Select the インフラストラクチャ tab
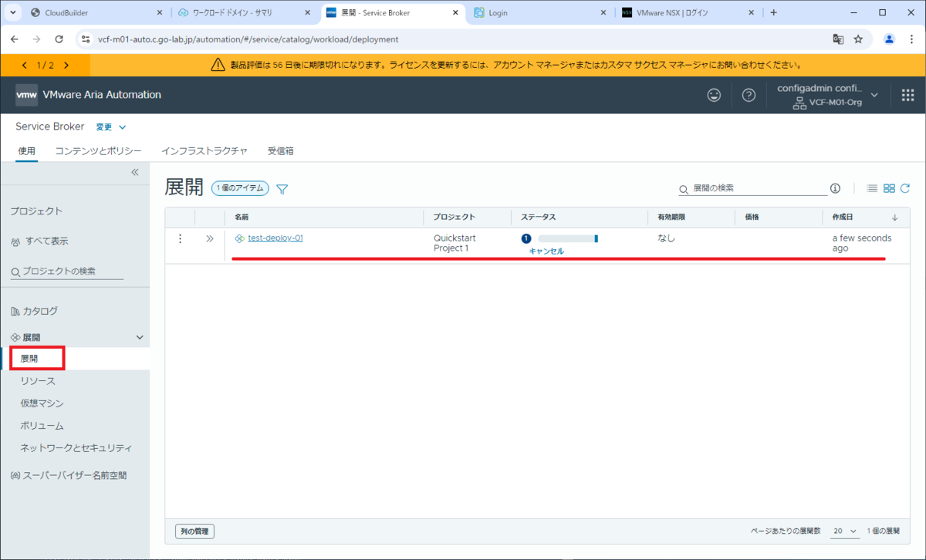Image resolution: width=926 pixels, height=560 pixels. 204,151
